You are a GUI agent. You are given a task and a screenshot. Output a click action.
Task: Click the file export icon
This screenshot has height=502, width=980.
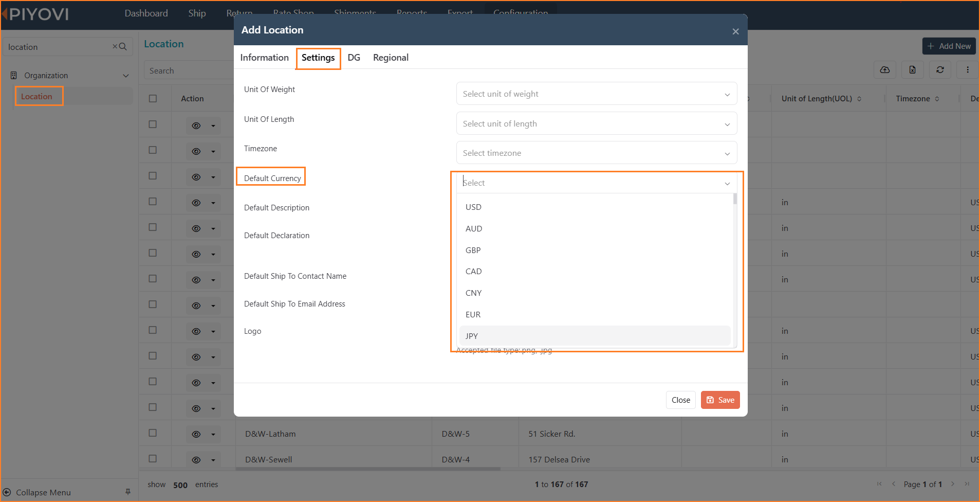pyautogui.click(x=913, y=70)
